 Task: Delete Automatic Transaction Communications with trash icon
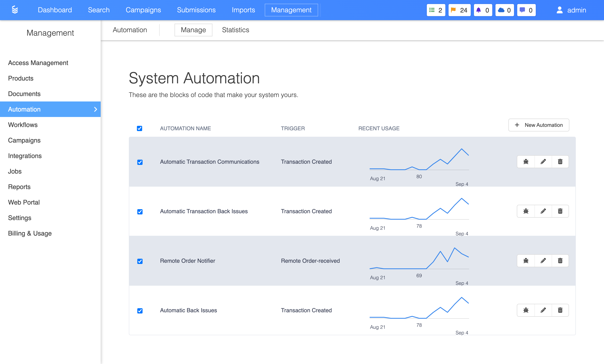(560, 161)
